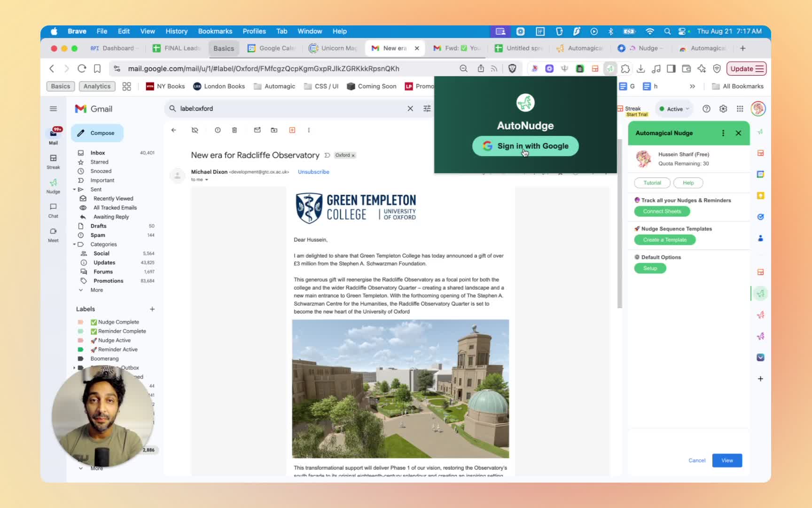Delete the open email with the trash icon
The image size is (812, 508).
pos(234,130)
